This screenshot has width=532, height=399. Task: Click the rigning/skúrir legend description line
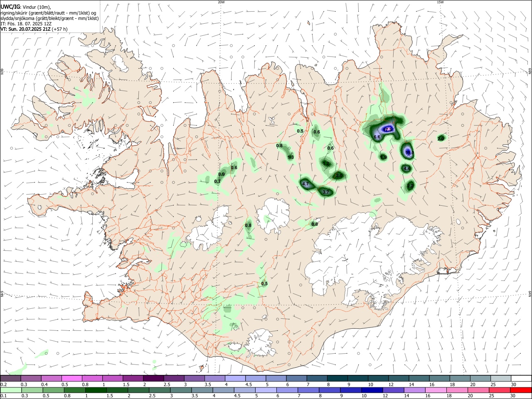click(x=49, y=12)
